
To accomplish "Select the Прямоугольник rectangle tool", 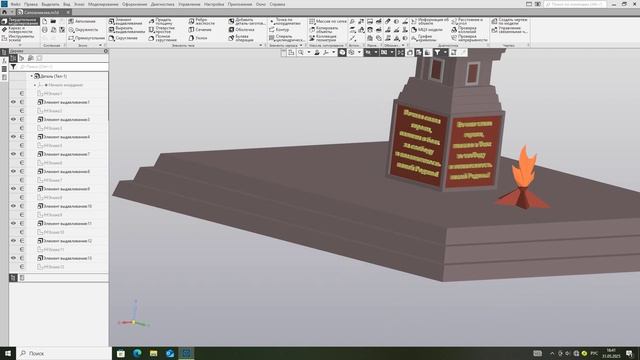I will coord(86,38).
